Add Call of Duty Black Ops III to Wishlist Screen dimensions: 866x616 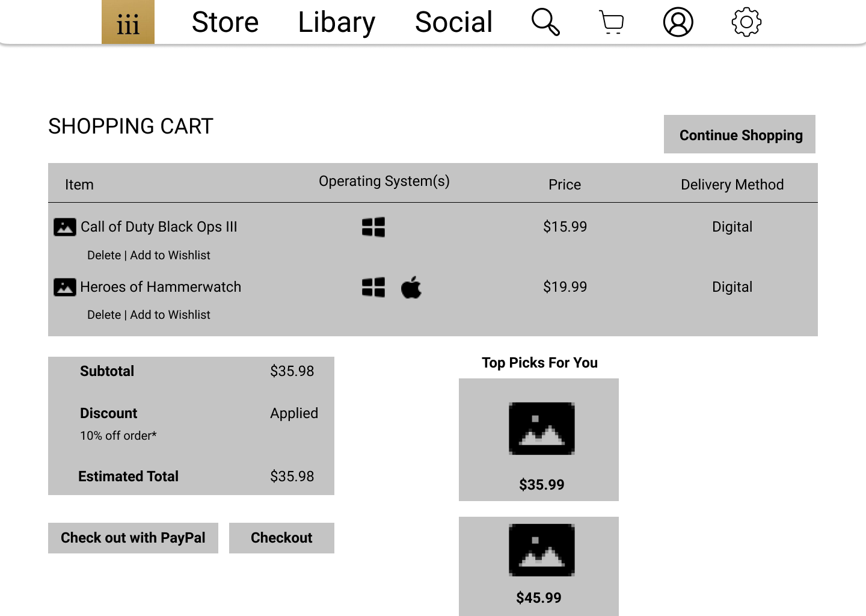tap(170, 255)
